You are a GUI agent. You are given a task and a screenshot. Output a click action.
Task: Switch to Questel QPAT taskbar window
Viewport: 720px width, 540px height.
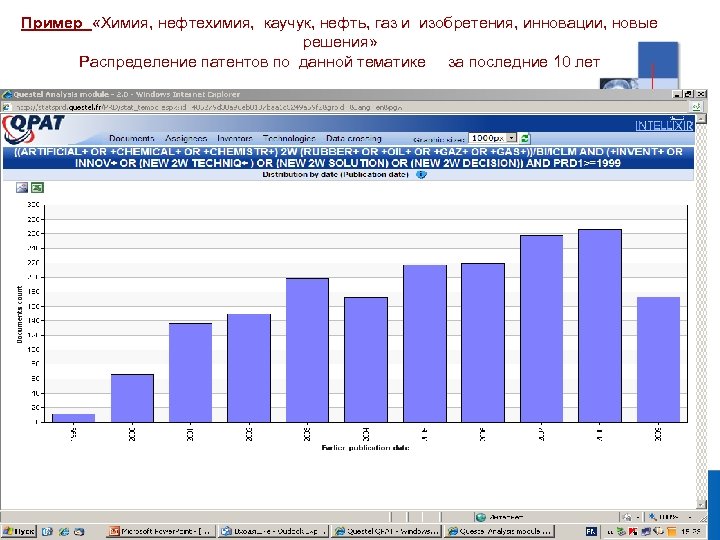click(x=386, y=531)
